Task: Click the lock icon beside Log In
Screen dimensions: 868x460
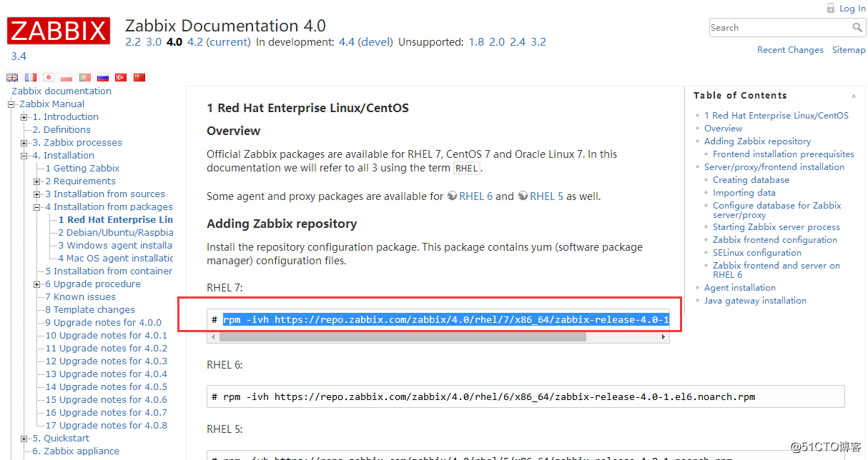Action: pos(830,8)
